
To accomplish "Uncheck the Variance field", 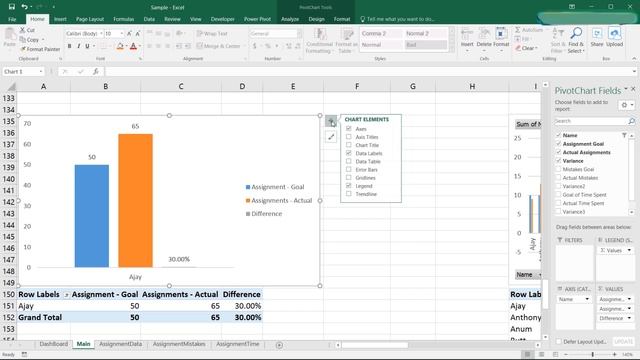I will (558, 160).
